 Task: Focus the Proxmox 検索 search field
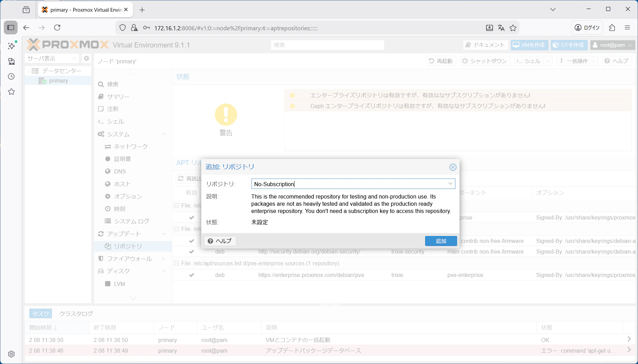[327, 45]
